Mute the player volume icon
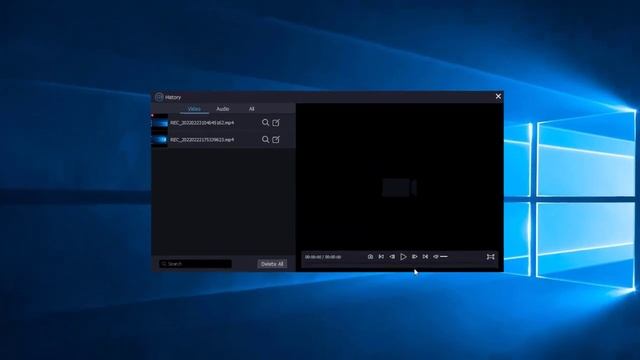Image resolution: width=640 pixels, height=360 pixels. click(436, 257)
